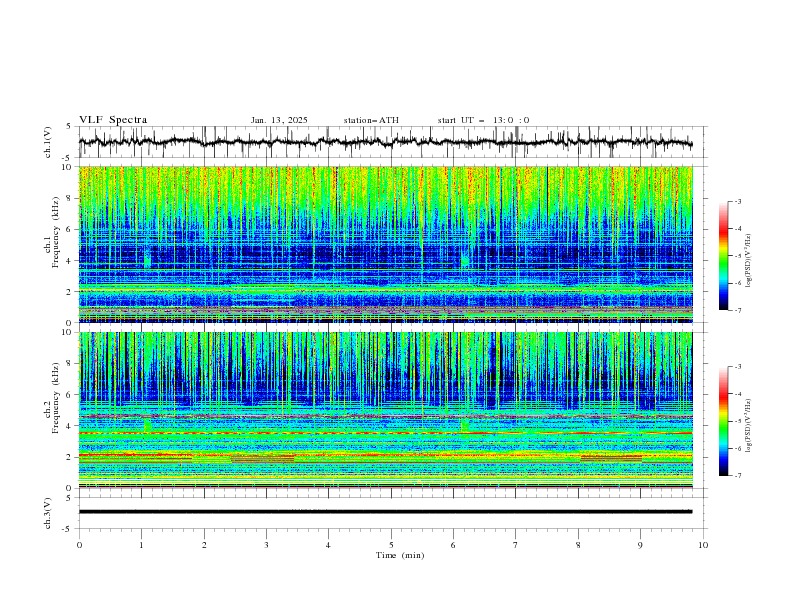Click the ch.1 voltage waveform trace
The height and width of the screenshot is (612, 792).
pyautogui.click(x=385, y=142)
